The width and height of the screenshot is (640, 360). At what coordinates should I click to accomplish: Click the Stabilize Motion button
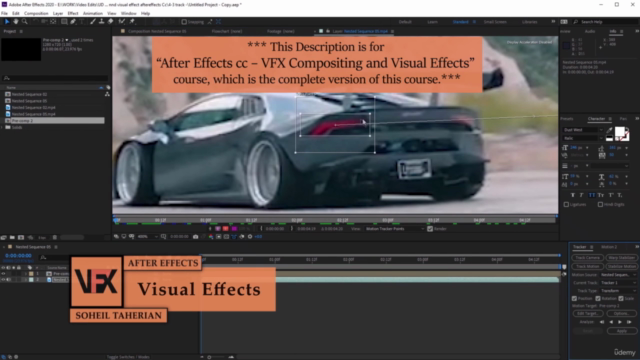pos(622,267)
